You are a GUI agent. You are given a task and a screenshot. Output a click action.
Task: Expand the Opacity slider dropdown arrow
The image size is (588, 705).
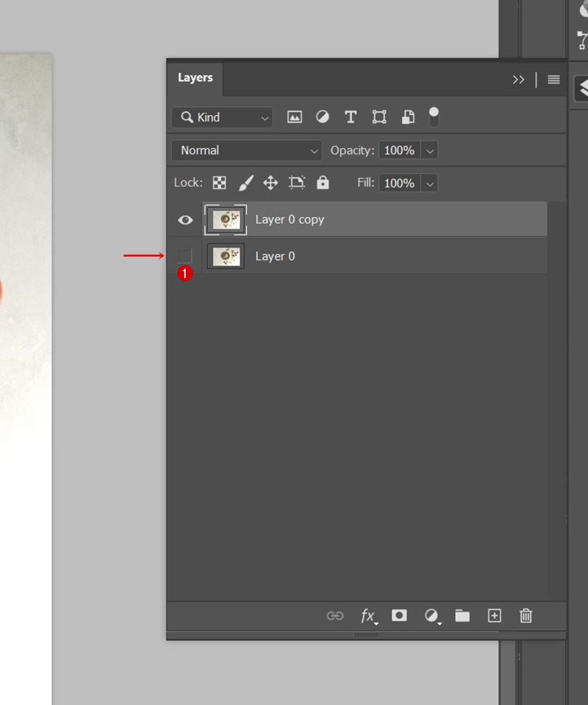[x=430, y=151]
